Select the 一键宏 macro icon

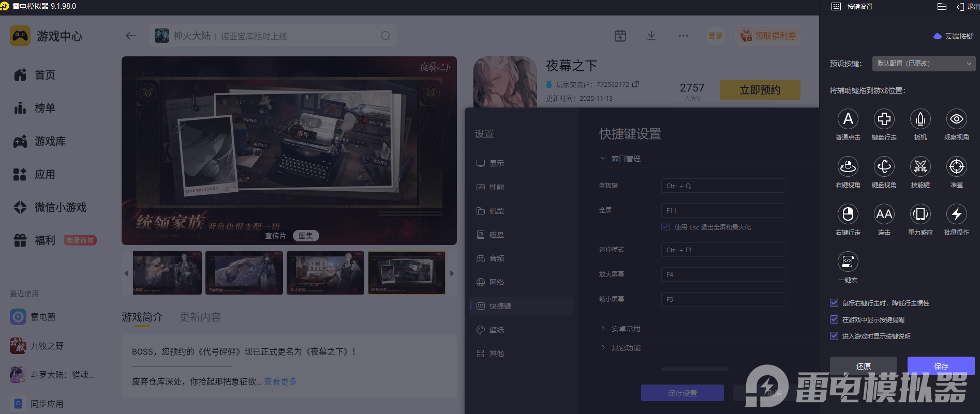pyautogui.click(x=848, y=262)
